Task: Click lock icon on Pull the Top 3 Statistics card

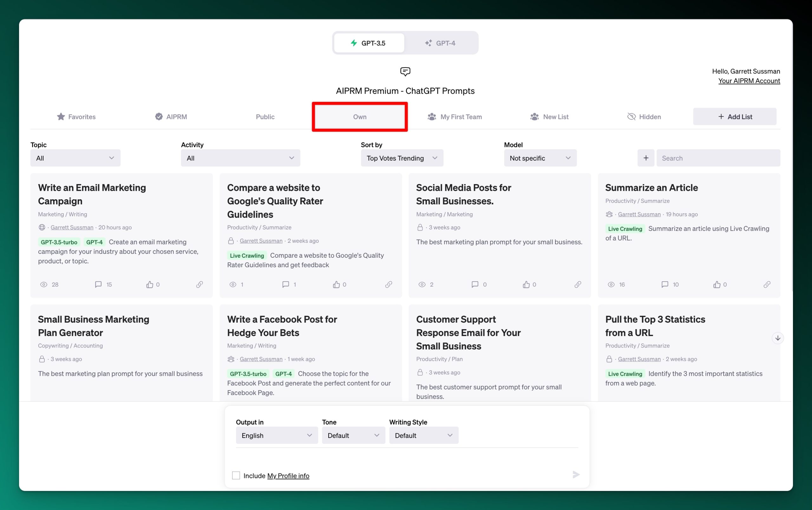Action: point(609,359)
